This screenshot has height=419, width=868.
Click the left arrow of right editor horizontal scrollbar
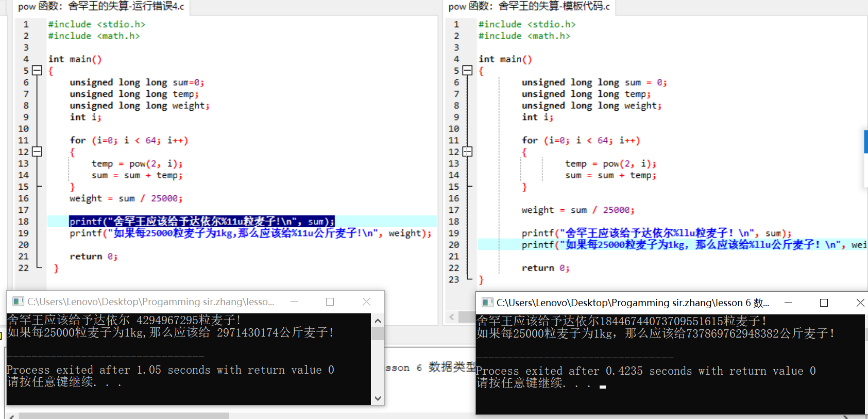[452, 317]
